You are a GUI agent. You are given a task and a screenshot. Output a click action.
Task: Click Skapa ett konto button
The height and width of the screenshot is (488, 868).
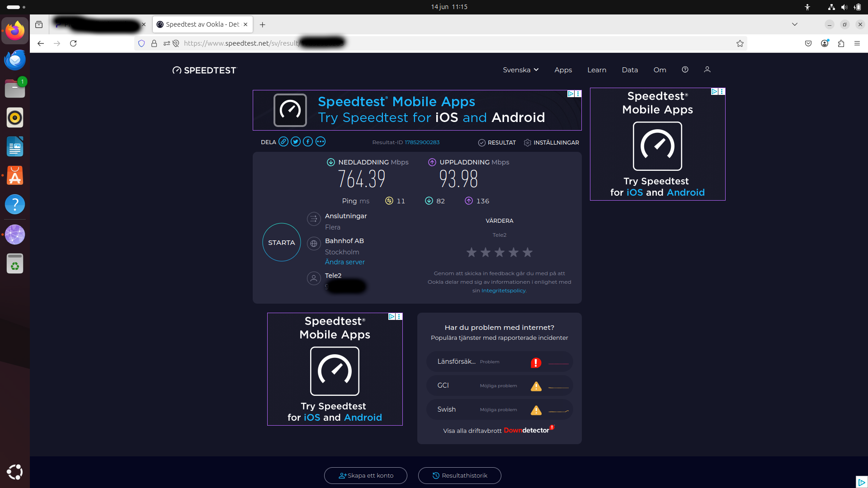[366, 475]
